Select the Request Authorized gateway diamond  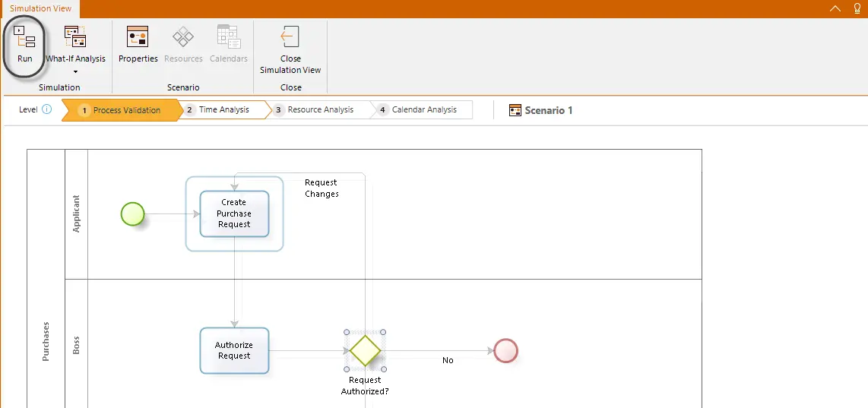365,350
